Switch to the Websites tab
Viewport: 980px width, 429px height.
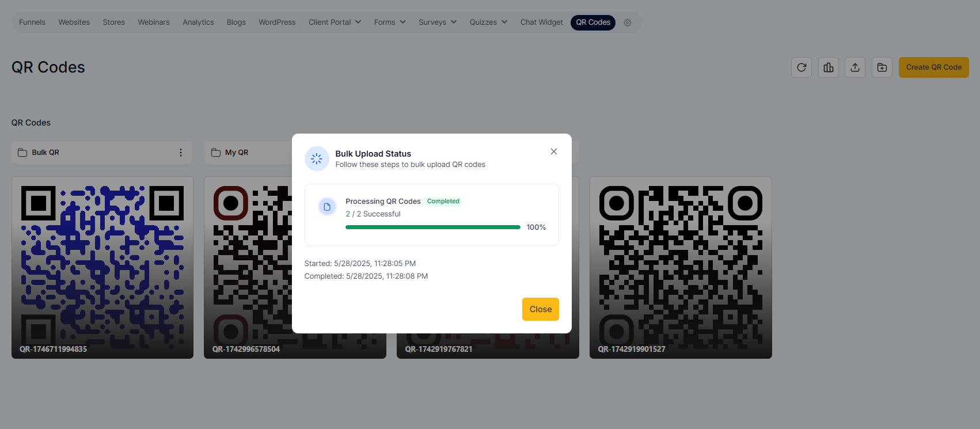coord(74,22)
